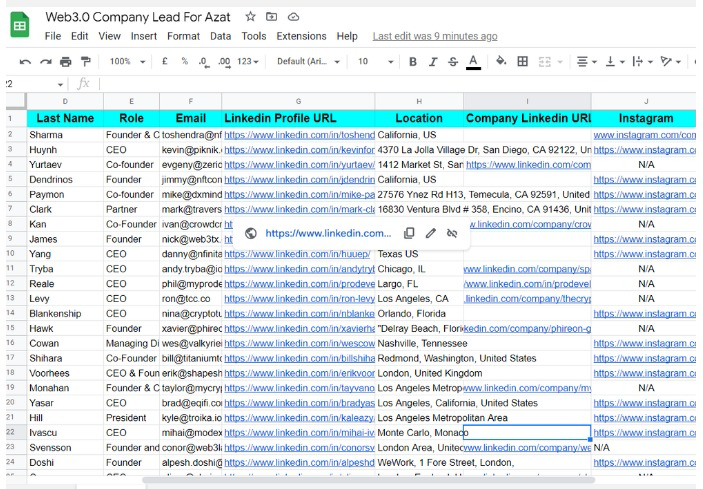Open the Extensions menu
The width and height of the screenshot is (703, 489).
pyautogui.click(x=301, y=36)
